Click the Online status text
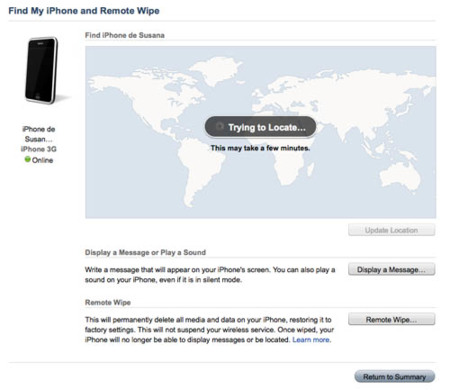Screen dimensions: 450x390 [42, 160]
